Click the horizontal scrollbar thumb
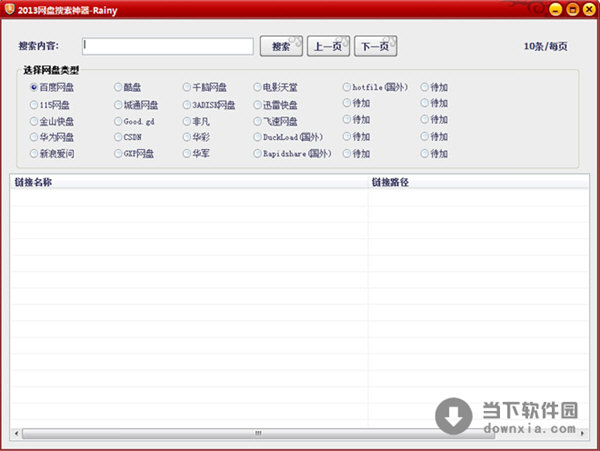 (258, 433)
